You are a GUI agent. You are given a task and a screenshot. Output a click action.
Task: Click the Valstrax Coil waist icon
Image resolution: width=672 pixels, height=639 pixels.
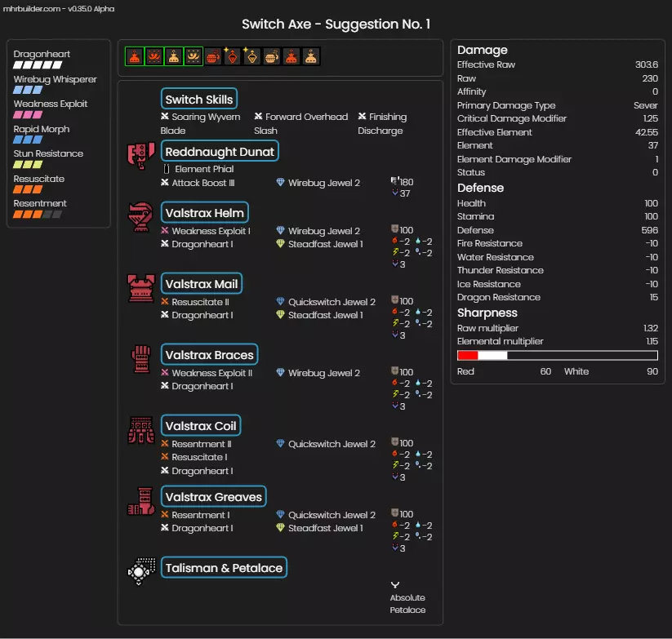click(x=141, y=430)
